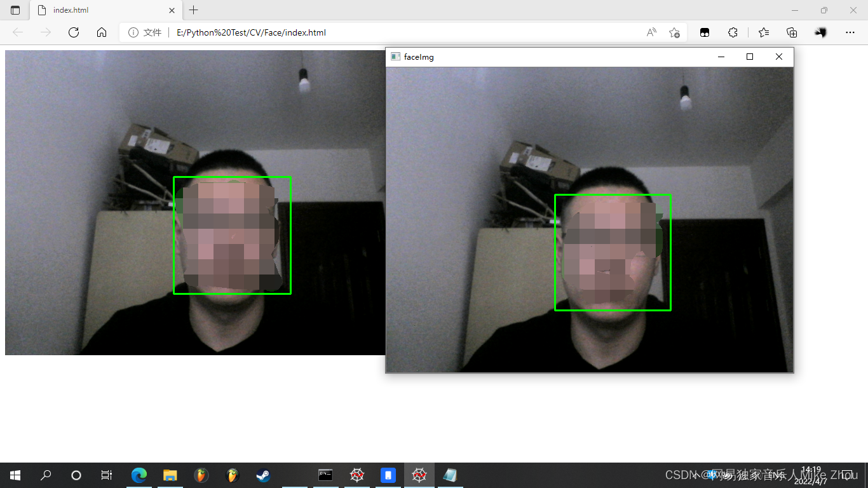Open Collections in the Edge toolbar
The width and height of the screenshot is (868, 488).
792,32
